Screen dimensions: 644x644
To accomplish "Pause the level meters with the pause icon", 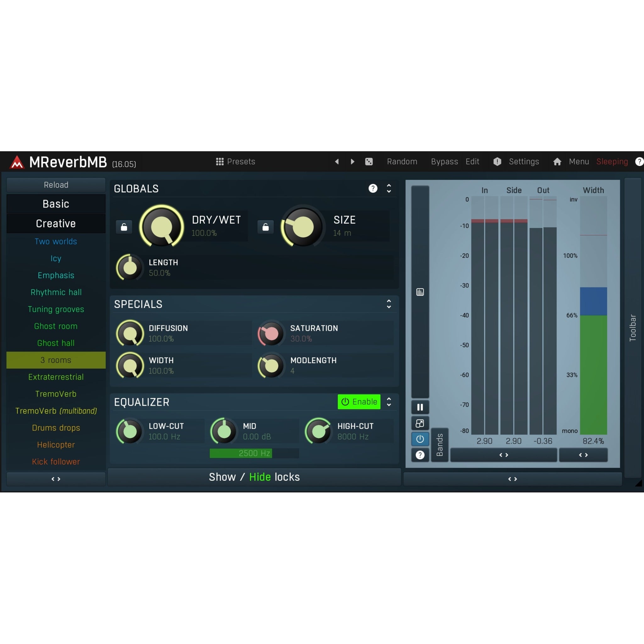I will click(420, 407).
